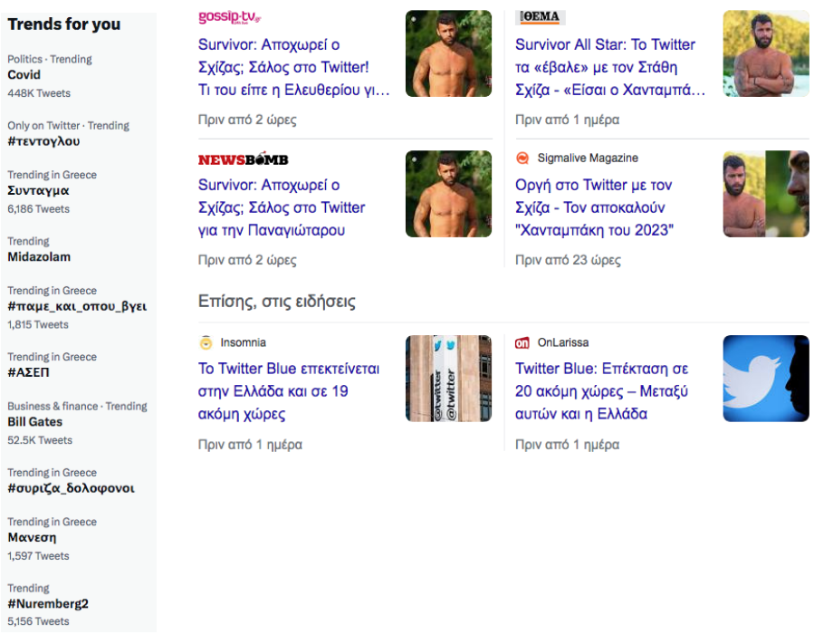The height and width of the screenshot is (644, 814).
Task: Click the gossip-tv source logo
Action: pos(229,17)
